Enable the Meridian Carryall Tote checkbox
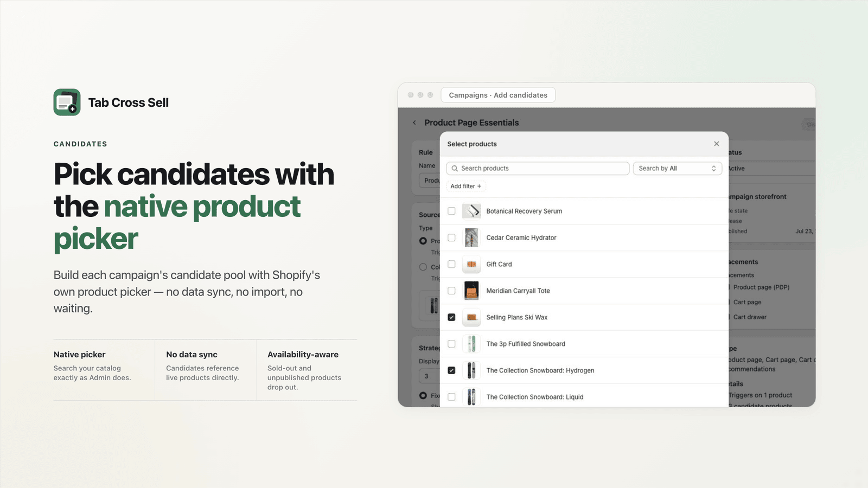Screen dimensions: 868x488 point(451,291)
